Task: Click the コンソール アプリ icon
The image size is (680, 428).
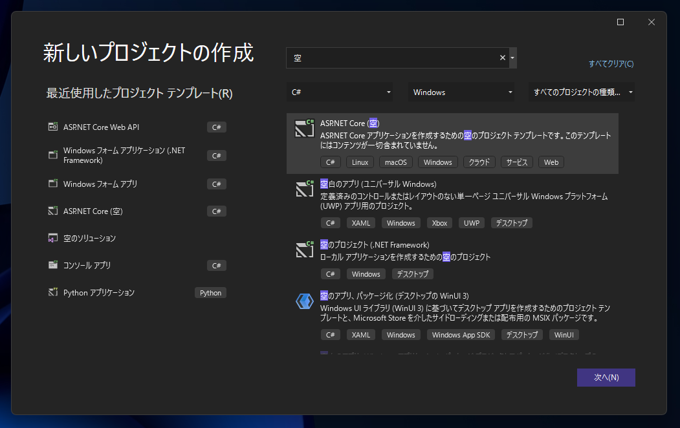Action: point(53,265)
